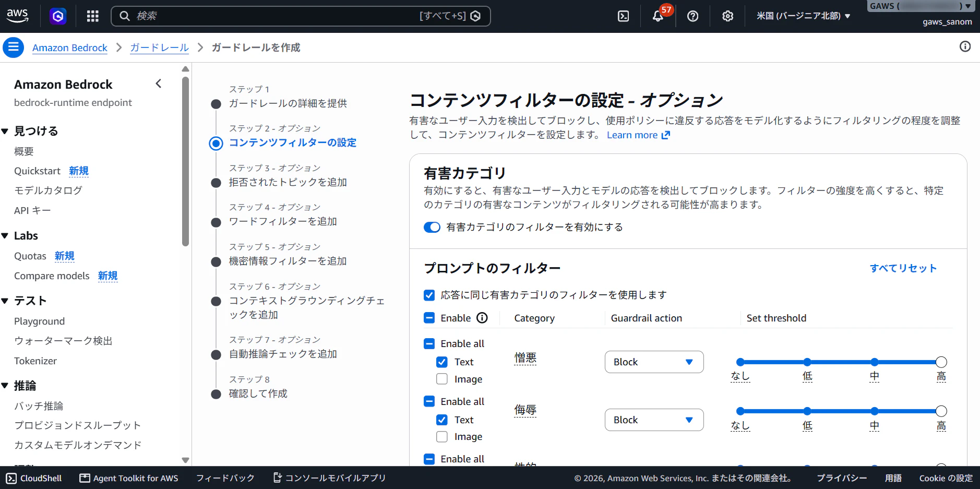Toggle the Enable header checkbox
Screen dimensions: 980x489
point(429,318)
